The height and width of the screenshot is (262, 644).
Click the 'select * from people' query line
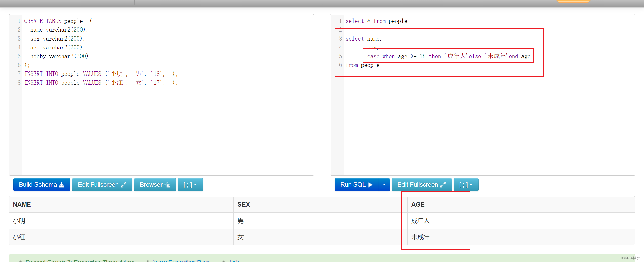pyautogui.click(x=376, y=21)
